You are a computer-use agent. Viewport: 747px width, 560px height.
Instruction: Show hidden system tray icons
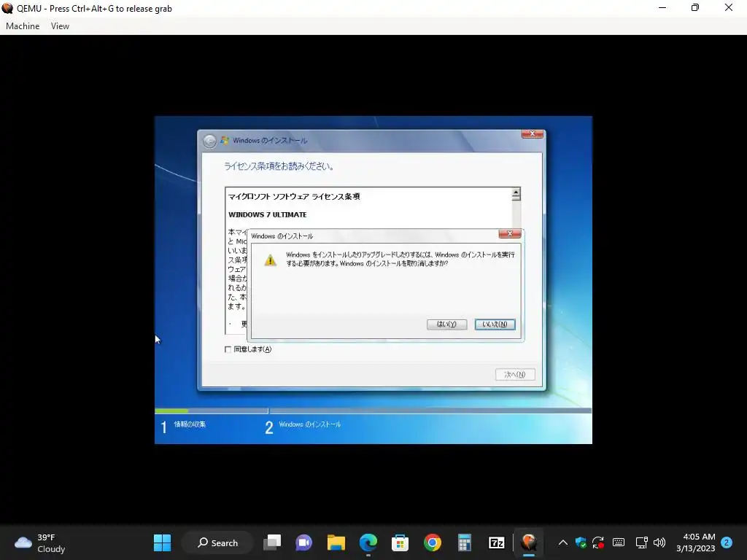click(x=562, y=542)
